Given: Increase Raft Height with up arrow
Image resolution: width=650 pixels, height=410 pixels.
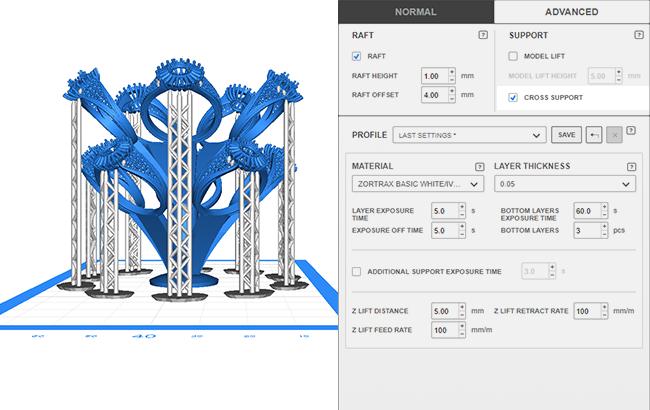Looking at the screenshot, I should pos(452,72).
